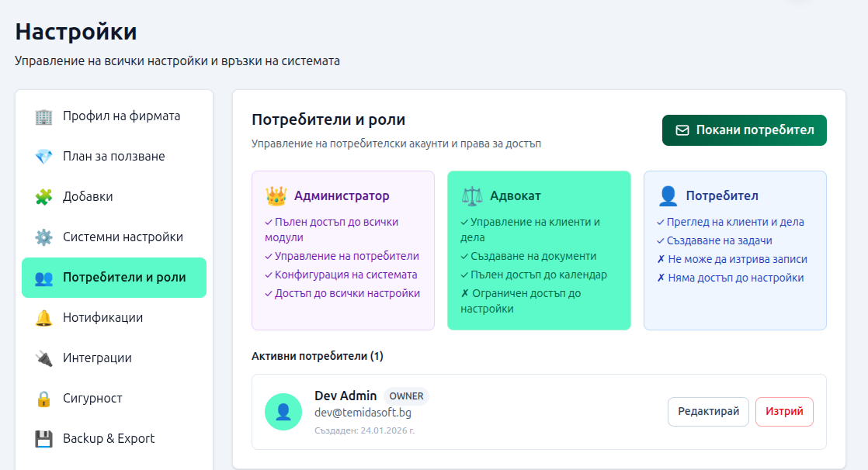Click Управление на потребители permission line
Image resolution: width=868 pixels, height=470 pixels.
(342, 256)
